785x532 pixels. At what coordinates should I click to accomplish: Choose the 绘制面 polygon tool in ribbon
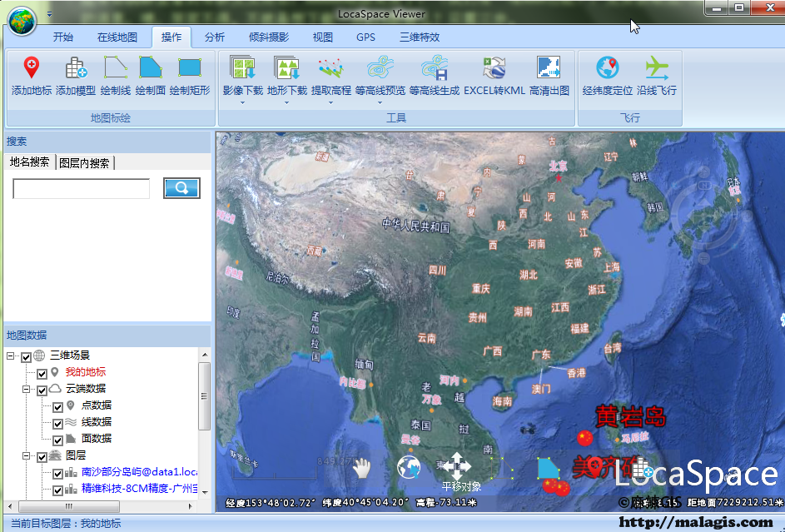(x=150, y=67)
